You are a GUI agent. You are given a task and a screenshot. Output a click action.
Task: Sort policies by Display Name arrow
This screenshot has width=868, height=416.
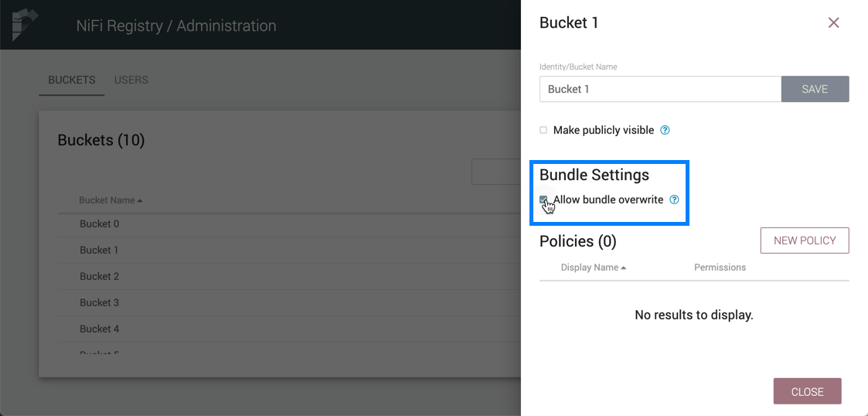click(x=624, y=268)
